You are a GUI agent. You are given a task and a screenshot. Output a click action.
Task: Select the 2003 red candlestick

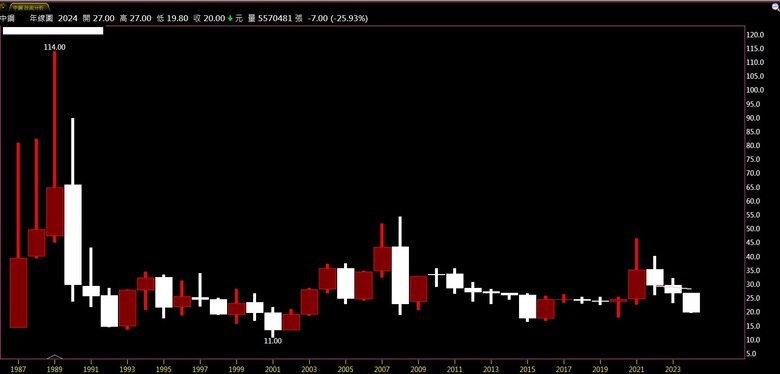(309, 302)
